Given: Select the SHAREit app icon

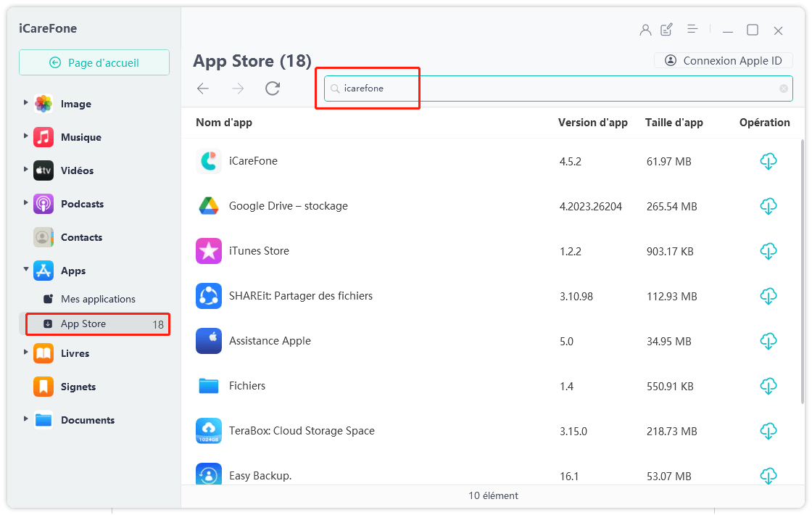Looking at the screenshot, I should click(x=209, y=297).
